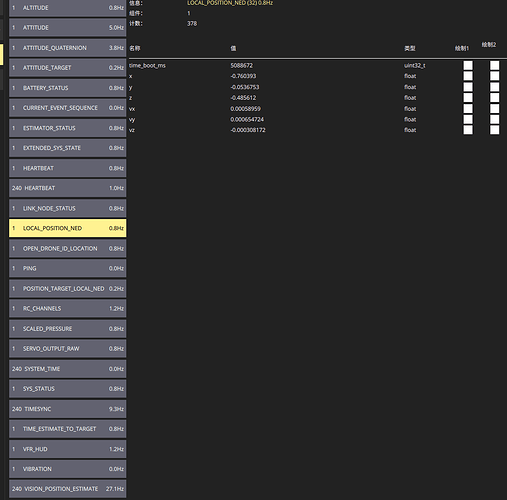This screenshot has width=507, height=500.
Task: Open the SERVO_OUTPUT_RAW message
Action: click(67, 348)
